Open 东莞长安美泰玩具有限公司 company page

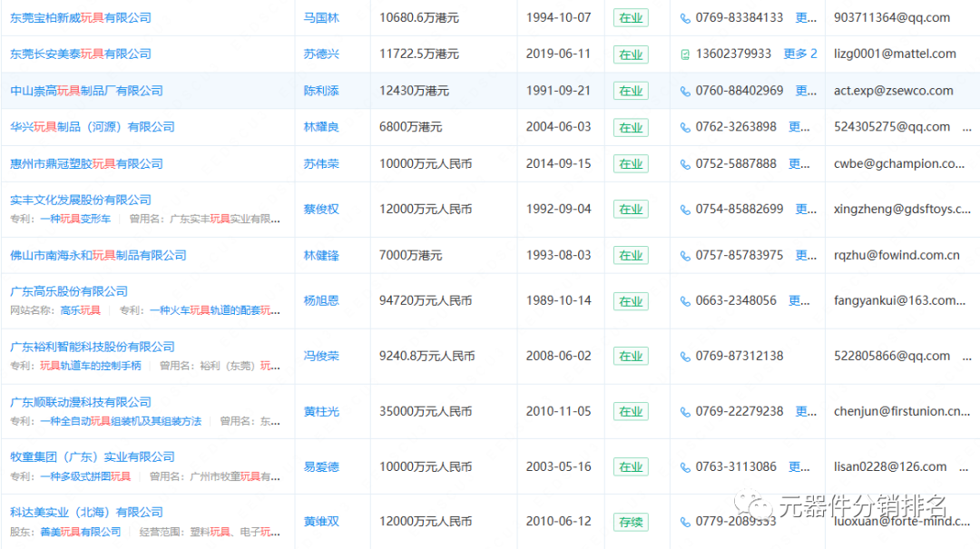tap(81, 54)
